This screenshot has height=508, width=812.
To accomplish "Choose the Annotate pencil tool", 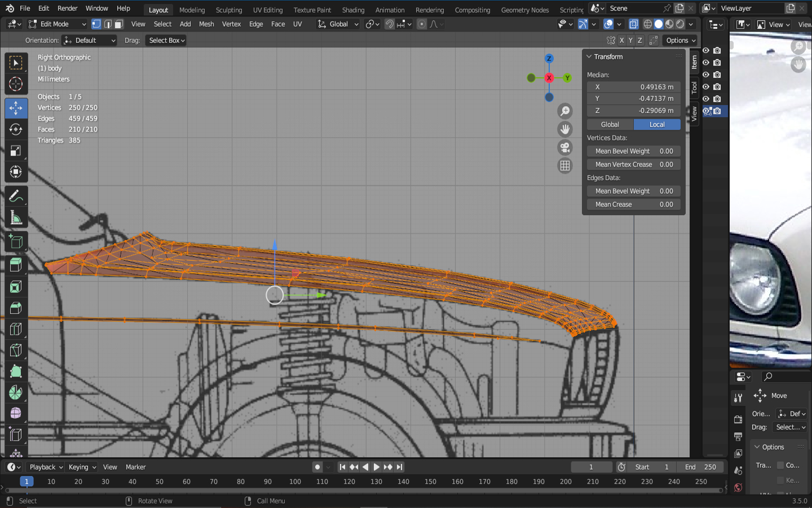I will click(x=16, y=196).
